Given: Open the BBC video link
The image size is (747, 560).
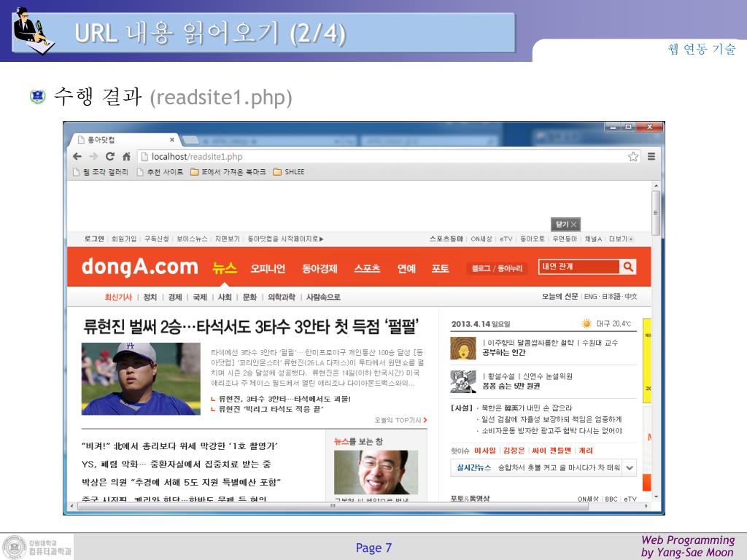Looking at the screenshot, I should tap(611, 499).
